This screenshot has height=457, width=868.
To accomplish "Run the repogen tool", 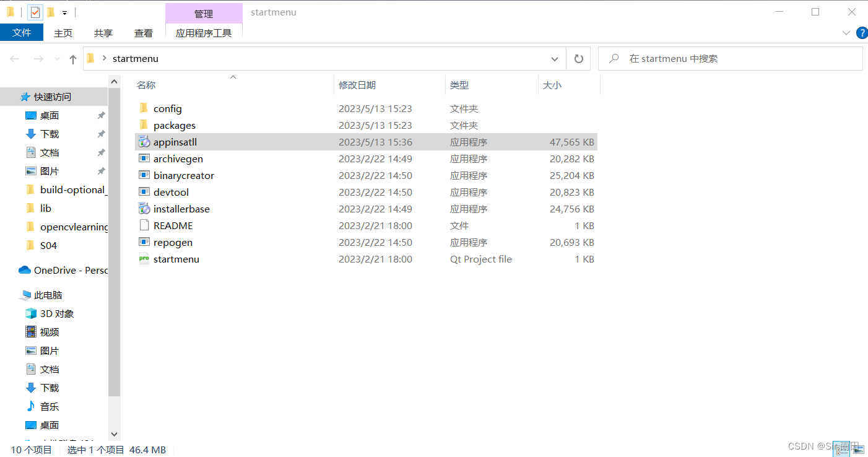I will pos(171,242).
